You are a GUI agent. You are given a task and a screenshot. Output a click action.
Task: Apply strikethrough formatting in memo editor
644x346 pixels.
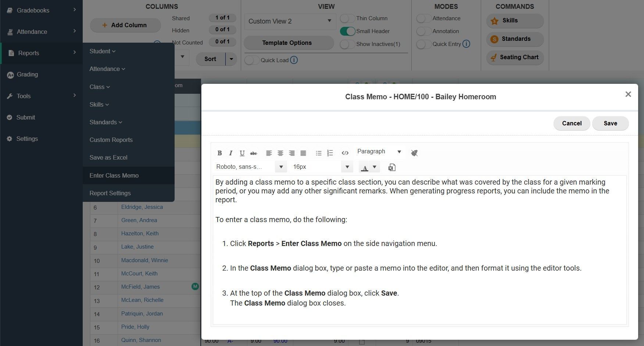coord(253,153)
